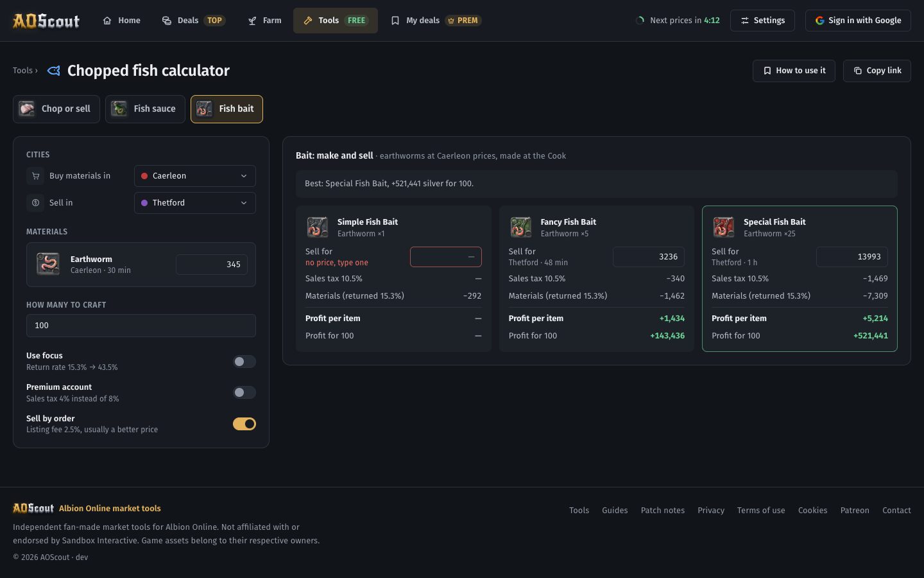Click the Special Fish Bait item icon
The image size is (924, 578).
(x=724, y=227)
